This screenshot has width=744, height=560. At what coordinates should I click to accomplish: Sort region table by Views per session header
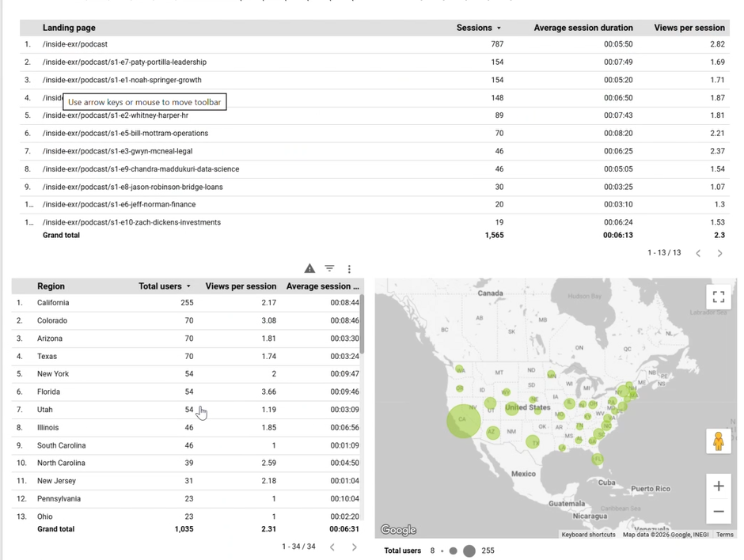coord(241,286)
